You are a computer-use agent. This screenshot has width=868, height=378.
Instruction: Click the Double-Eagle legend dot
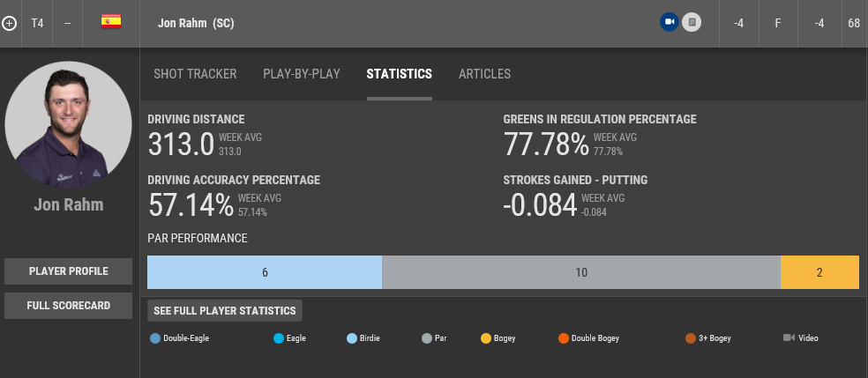coord(155,337)
